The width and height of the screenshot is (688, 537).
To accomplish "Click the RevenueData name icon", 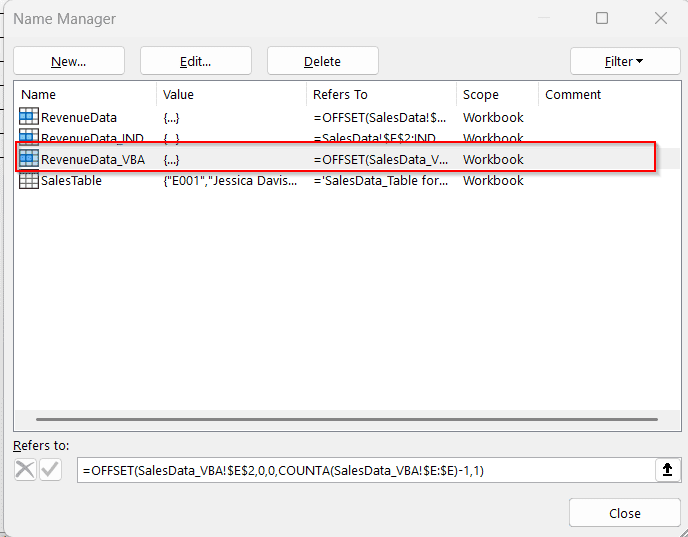I will [x=28, y=118].
